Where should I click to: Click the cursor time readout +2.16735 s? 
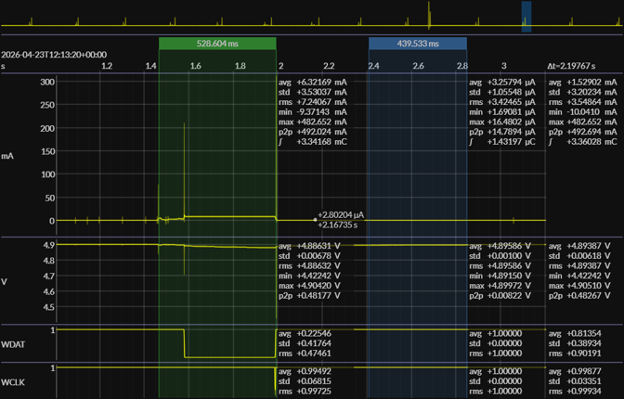(x=337, y=225)
